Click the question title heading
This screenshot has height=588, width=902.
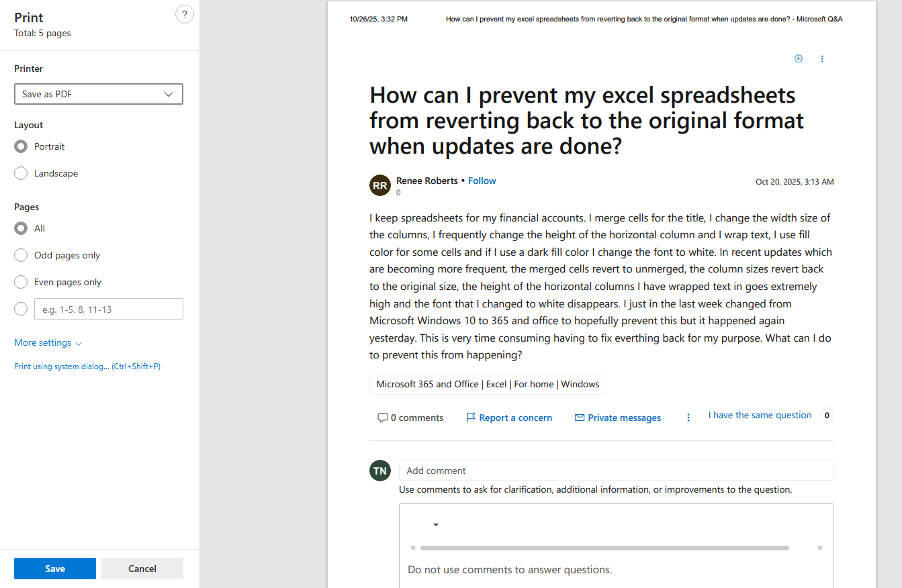pyautogui.click(x=587, y=120)
